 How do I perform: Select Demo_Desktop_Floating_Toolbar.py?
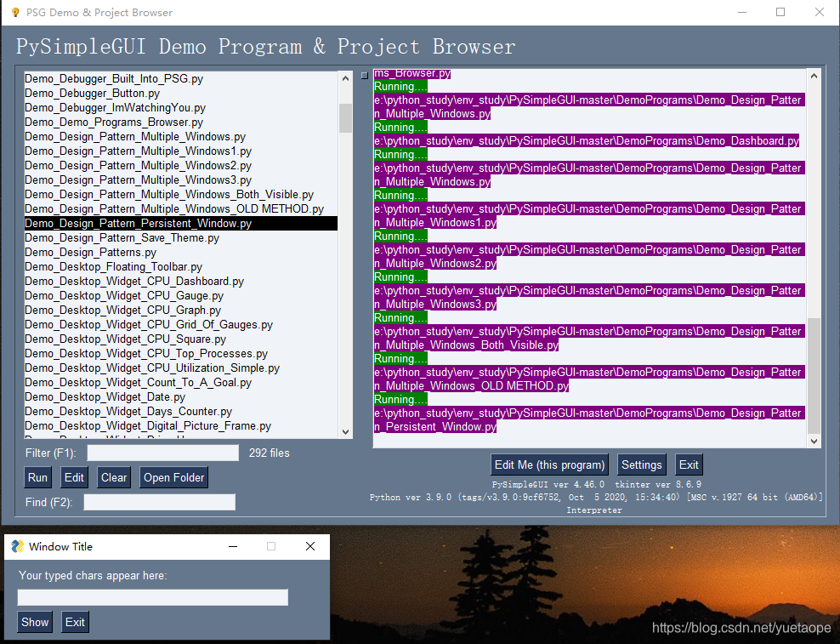(181, 267)
